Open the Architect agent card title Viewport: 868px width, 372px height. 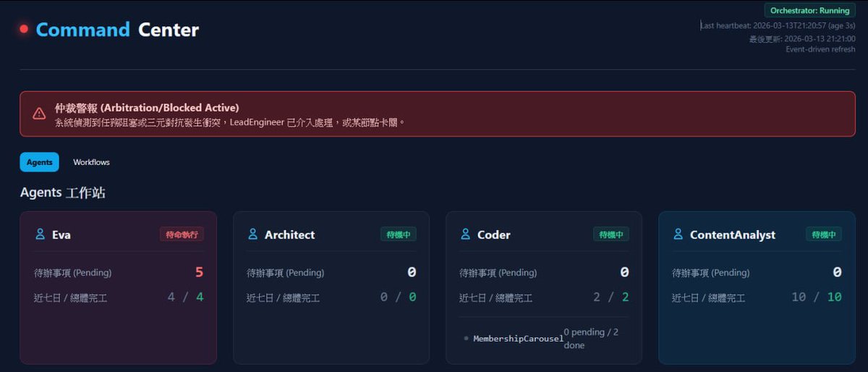coord(290,234)
